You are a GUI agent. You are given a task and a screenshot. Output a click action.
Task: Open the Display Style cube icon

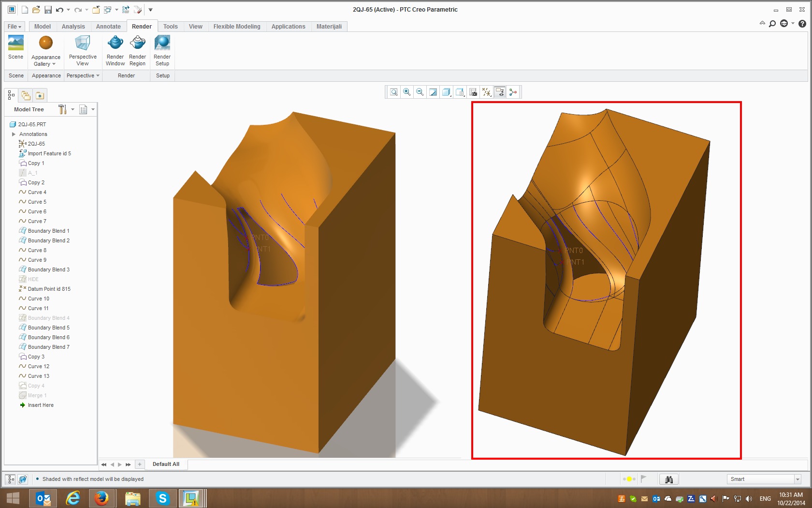[446, 92]
